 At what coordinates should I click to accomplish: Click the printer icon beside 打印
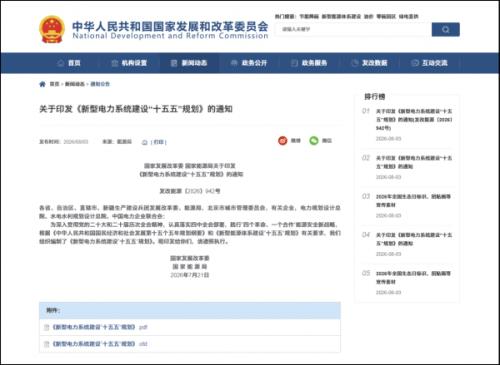[x=144, y=142]
